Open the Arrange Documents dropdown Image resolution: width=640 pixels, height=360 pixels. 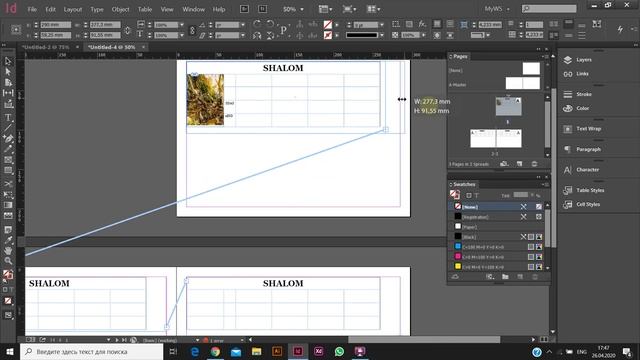(x=373, y=9)
